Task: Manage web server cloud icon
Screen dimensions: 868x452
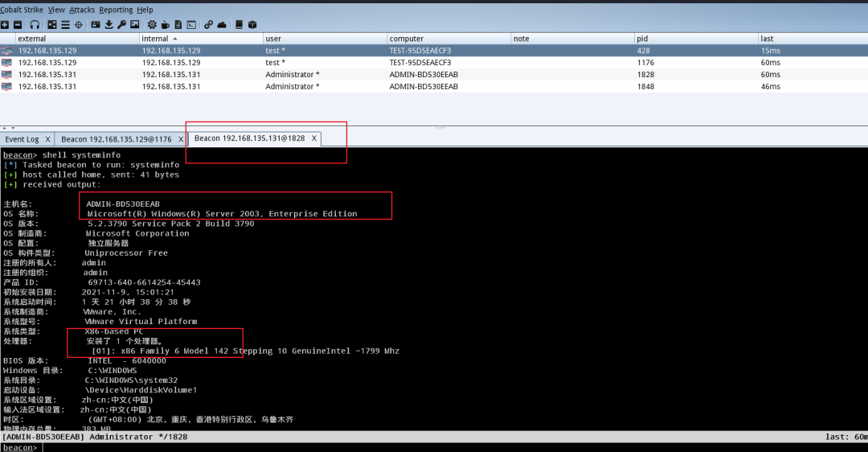Action: pos(222,24)
